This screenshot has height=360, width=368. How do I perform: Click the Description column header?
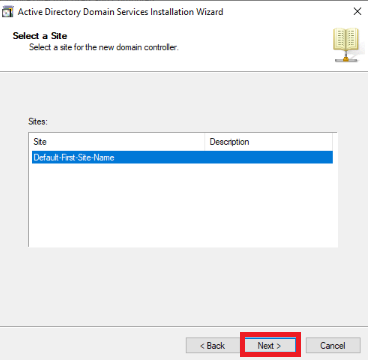click(x=268, y=142)
